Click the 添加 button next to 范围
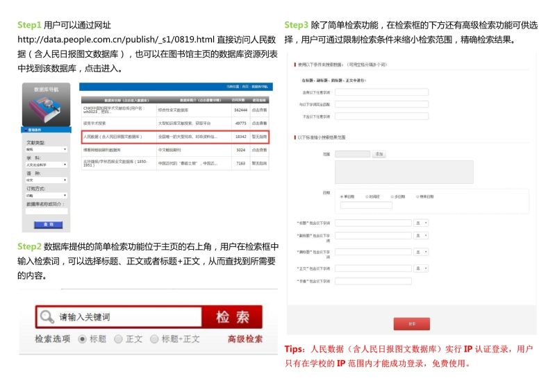The height and width of the screenshot is (392, 555). 379,154
